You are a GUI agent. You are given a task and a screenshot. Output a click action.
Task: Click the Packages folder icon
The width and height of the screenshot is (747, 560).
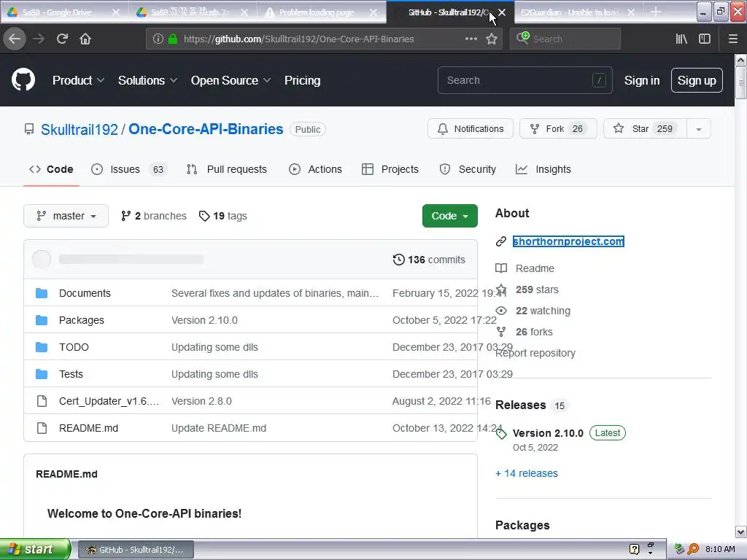[42, 320]
